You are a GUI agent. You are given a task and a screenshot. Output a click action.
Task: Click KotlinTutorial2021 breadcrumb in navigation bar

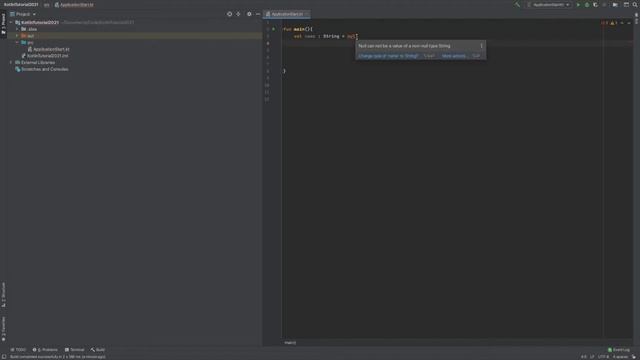pyautogui.click(x=21, y=5)
